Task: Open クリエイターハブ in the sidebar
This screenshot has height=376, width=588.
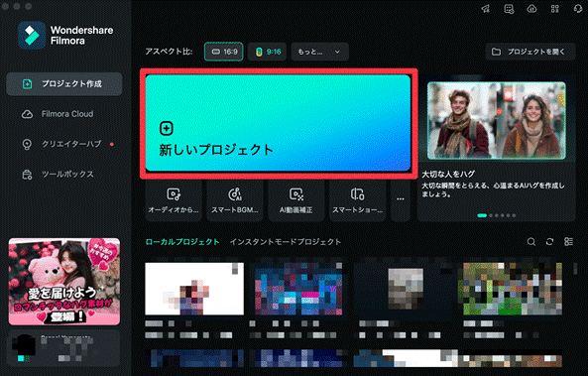Action: click(x=64, y=144)
